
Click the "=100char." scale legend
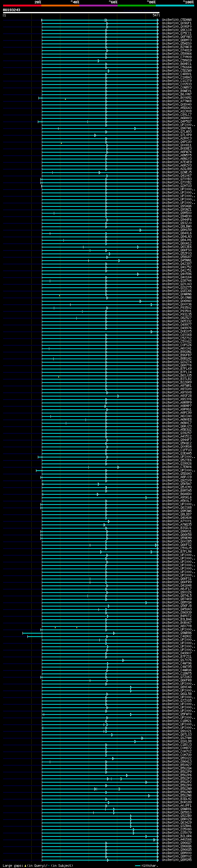(x=146, y=866)
